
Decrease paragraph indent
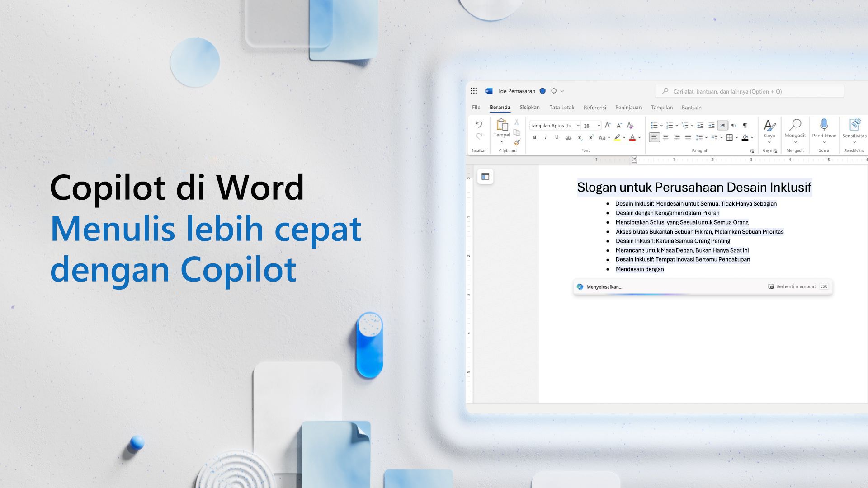[700, 125]
